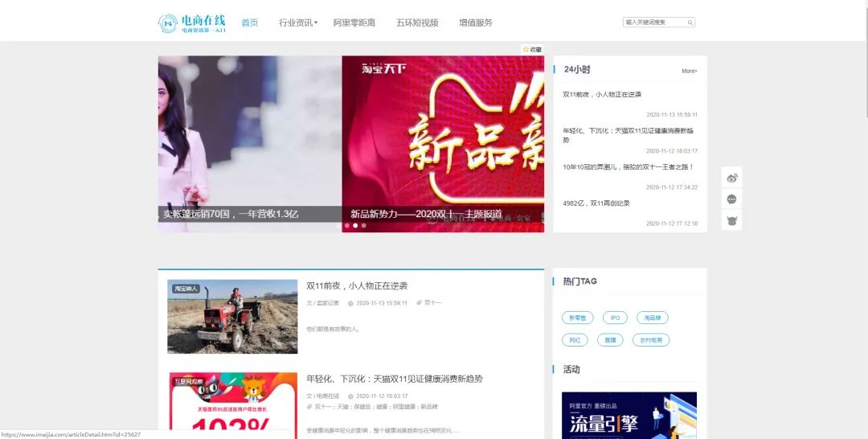Image resolution: width=868 pixels, height=439 pixels.
Task: Open 24小时 headline 双11前夜，小人物正在逆袭
Action: point(602,95)
